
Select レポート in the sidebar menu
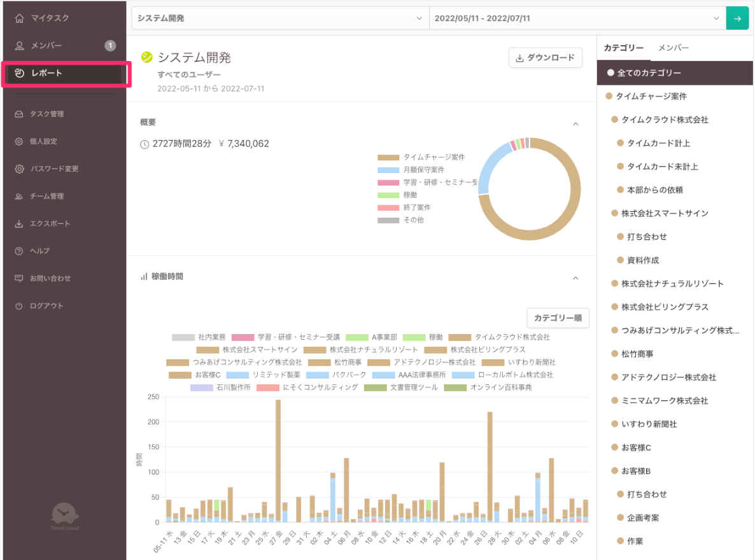click(65, 74)
